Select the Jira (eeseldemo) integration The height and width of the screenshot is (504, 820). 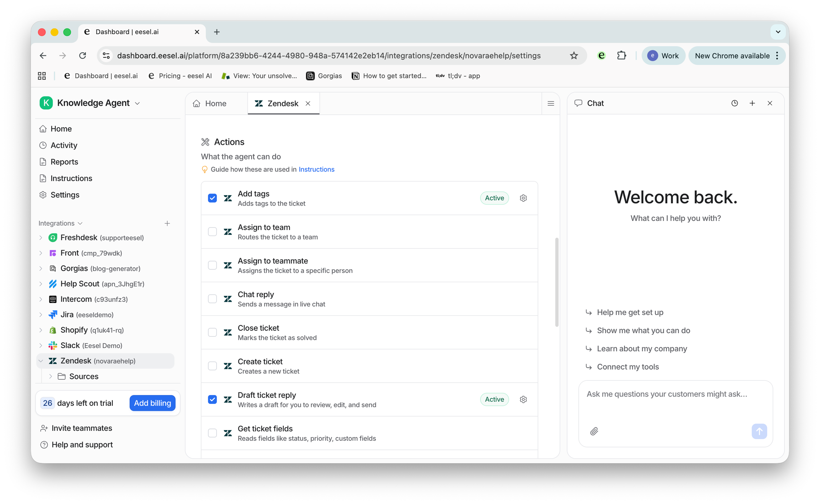pos(87,315)
